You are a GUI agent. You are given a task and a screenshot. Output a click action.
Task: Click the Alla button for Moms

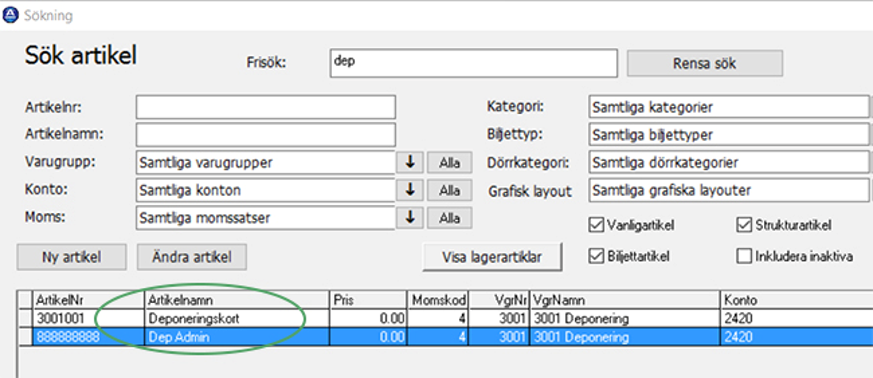point(449,218)
